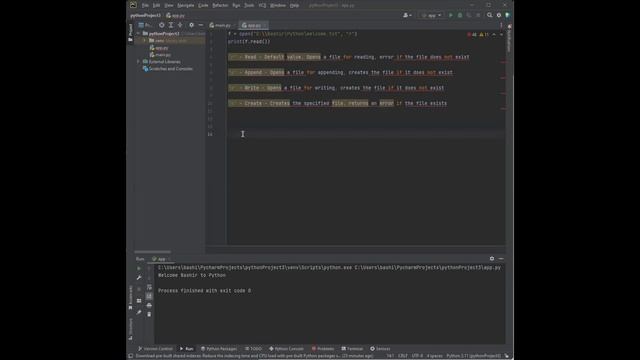Viewport: 640px width, 360px height.
Task: Close the app.py editor tab
Action: point(265,25)
